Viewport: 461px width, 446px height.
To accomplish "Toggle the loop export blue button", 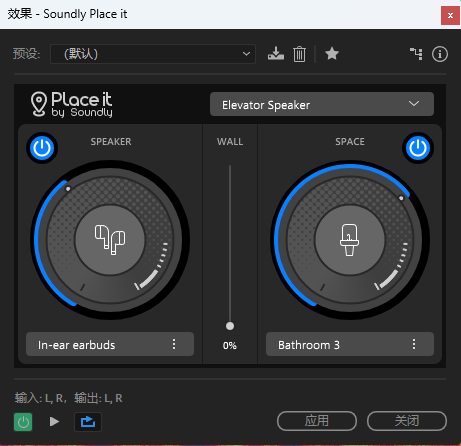I will click(x=88, y=422).
